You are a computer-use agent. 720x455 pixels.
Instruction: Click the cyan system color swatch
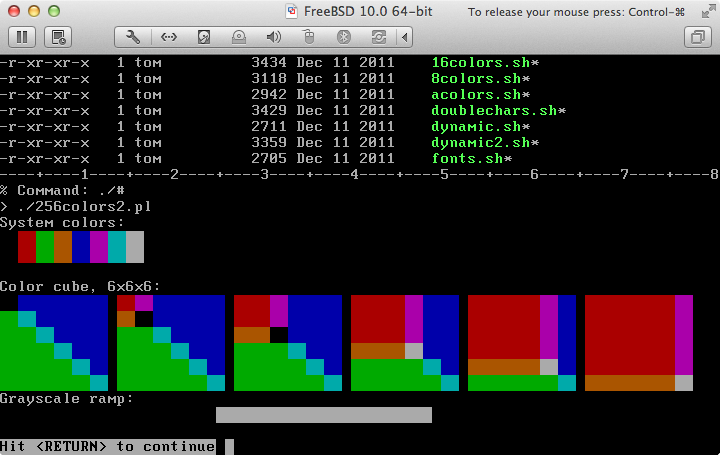117,247
